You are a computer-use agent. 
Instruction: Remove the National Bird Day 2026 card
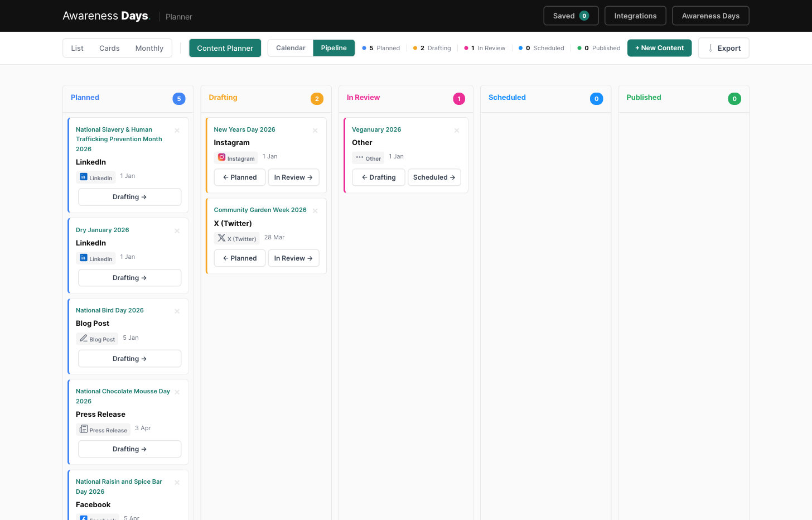coord(177,311)
